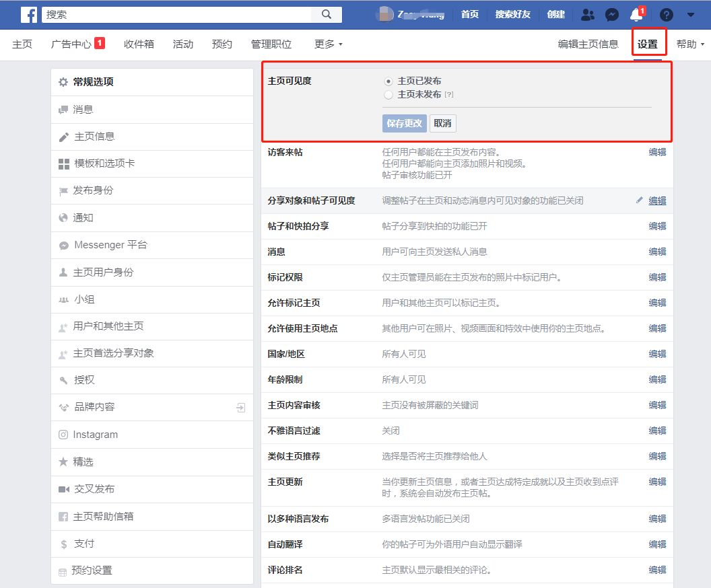Expand the 帮助 dropdown

(x=690, y=44)
